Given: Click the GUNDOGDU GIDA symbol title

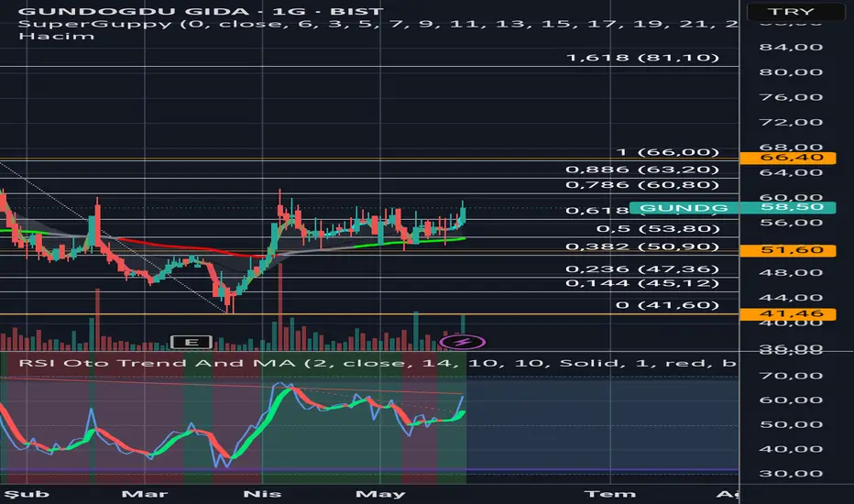Looking at the screenshot, I should tap(202, 11).
